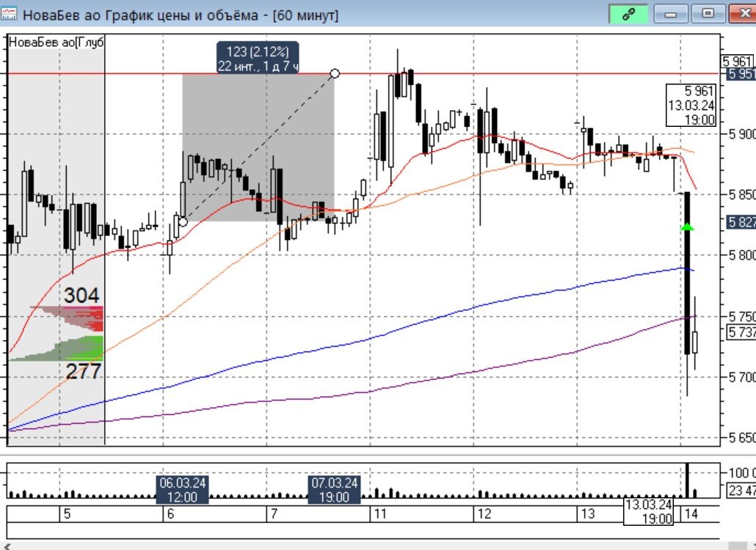Click date 14 on the time axis
This screenshot has width=756, height=550.
pos(691,514)
